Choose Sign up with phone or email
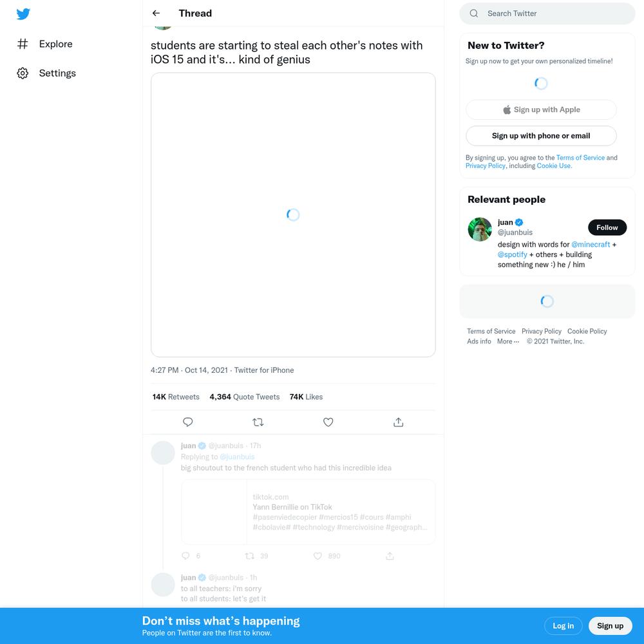 (x=541, y=136)
